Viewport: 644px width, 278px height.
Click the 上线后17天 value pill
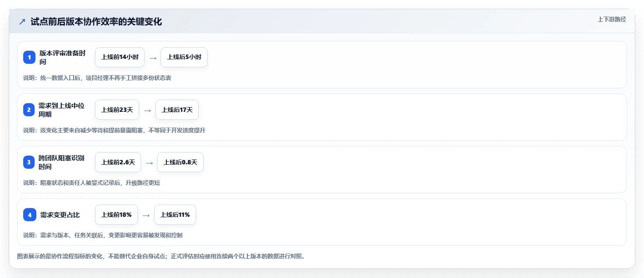(177, 110)
